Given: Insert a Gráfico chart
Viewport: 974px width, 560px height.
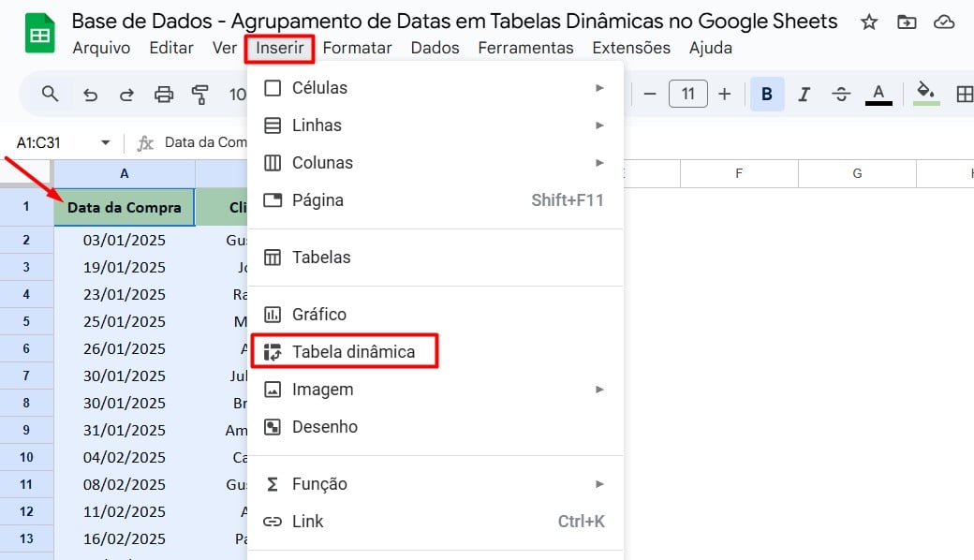Looking at the screenshot, I should click(435, 314).
